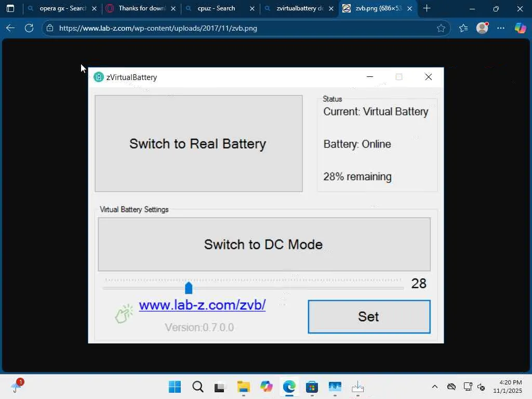532x399 pixels.
Task: View site information lock icon
Action: [x=50, y=28]
